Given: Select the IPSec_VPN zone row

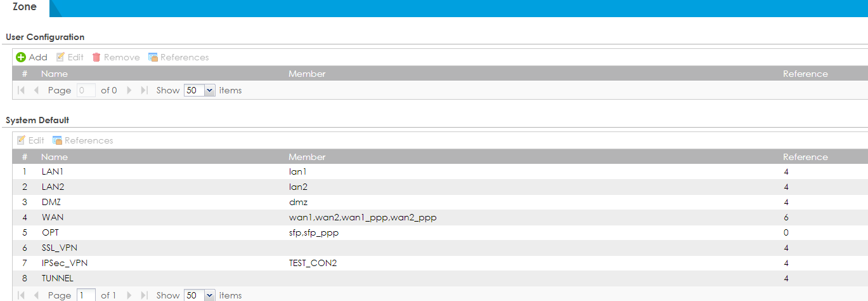Looking at the screenshot, I should coord(60,263).
